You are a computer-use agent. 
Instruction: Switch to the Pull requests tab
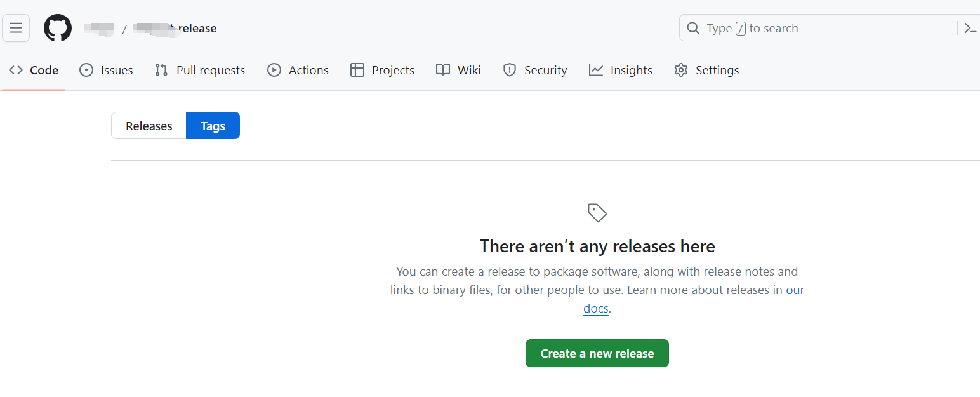tap(200, 70)
